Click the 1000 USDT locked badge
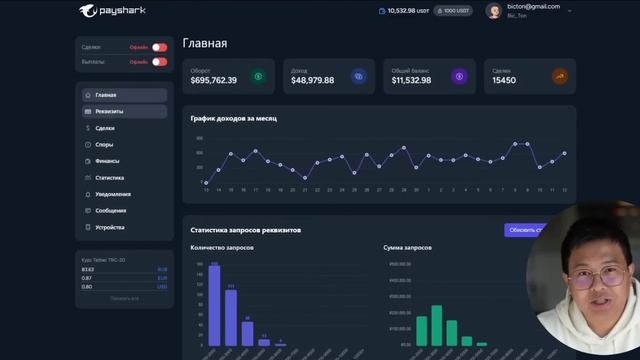Image resolution: width=640 pixels, height=360 pixels. (x=453, y=11)
